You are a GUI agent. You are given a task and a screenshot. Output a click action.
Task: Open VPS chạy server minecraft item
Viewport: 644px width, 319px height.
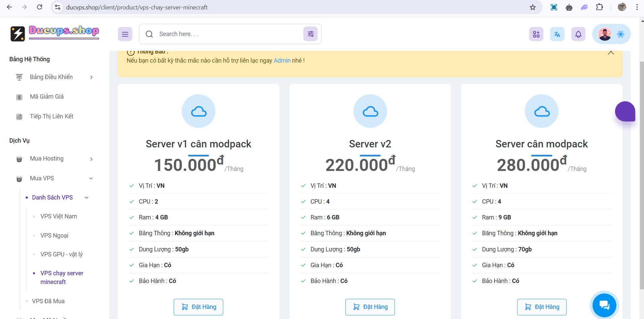[62, 278]
